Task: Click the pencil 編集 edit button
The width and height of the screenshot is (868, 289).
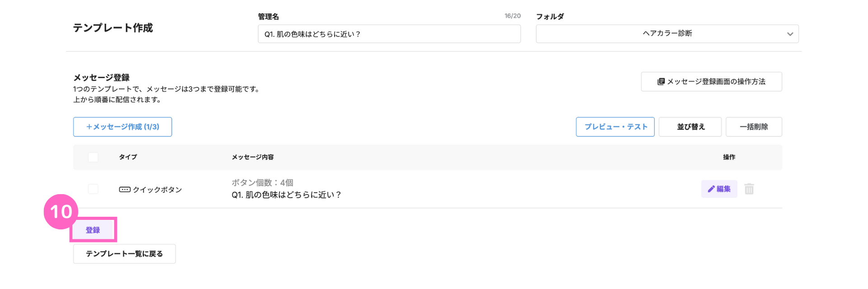Action: (719, 189)
